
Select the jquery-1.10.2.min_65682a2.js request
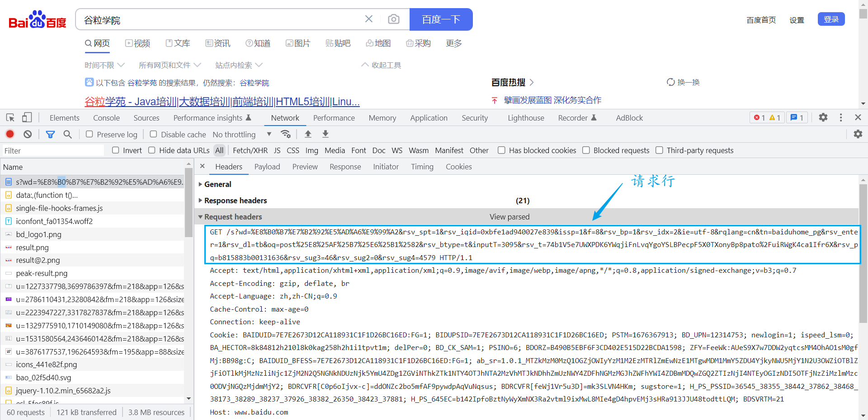92,391
